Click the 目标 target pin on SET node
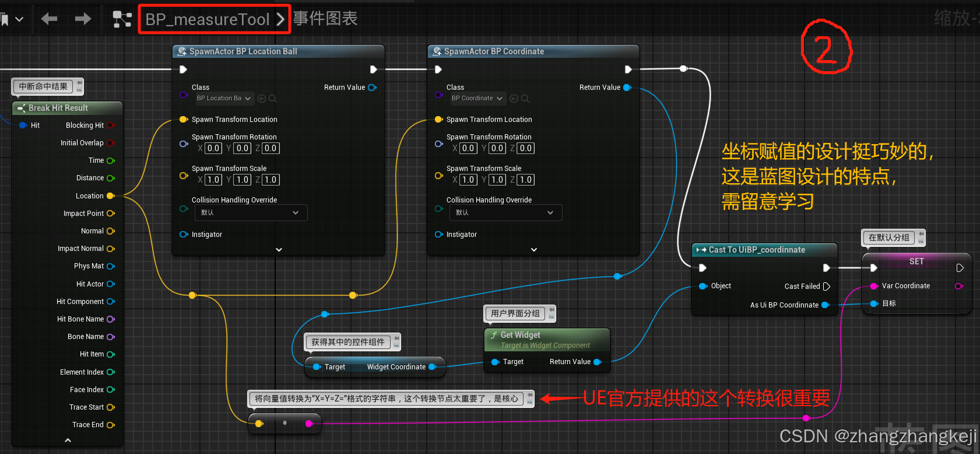980x454 pixels. (x=874, y=303)
